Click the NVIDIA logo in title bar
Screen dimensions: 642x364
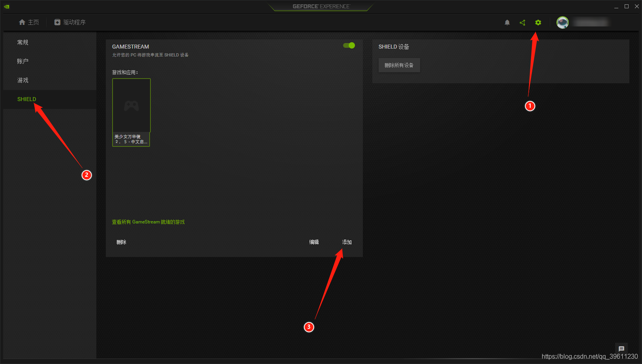[x=7, y=6]
